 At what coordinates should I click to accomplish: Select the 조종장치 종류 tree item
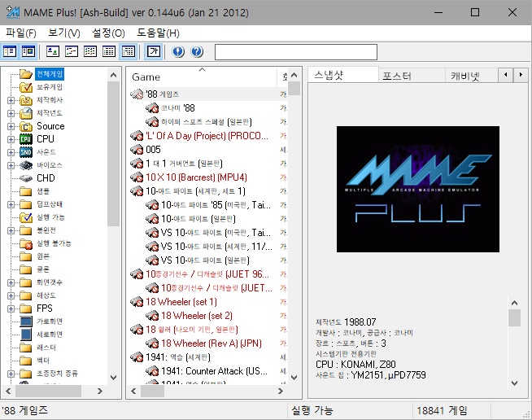(57, 374)
